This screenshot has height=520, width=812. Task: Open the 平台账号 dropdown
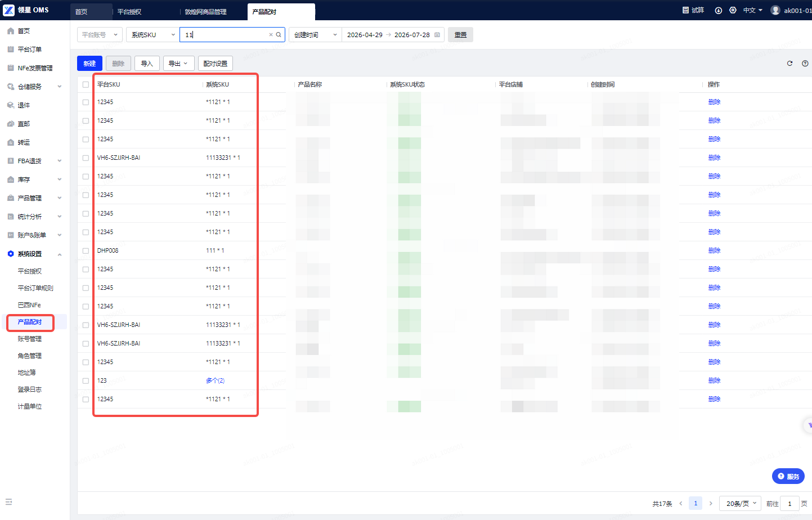point(100,35)
